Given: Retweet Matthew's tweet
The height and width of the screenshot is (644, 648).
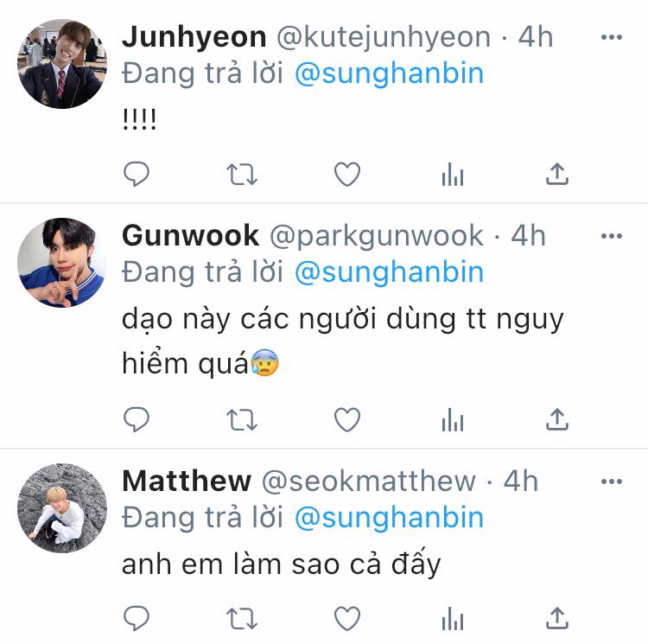Looking at the screenshot, I should 242,619.
